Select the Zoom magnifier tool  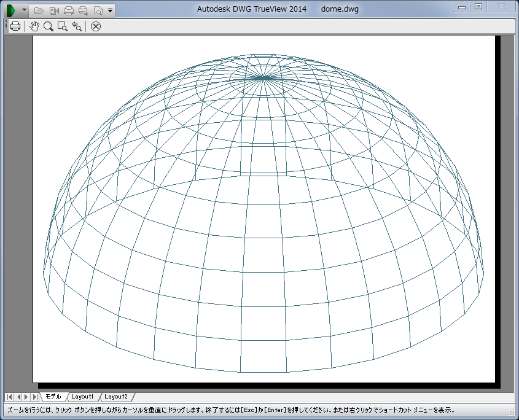pos(48,26)
